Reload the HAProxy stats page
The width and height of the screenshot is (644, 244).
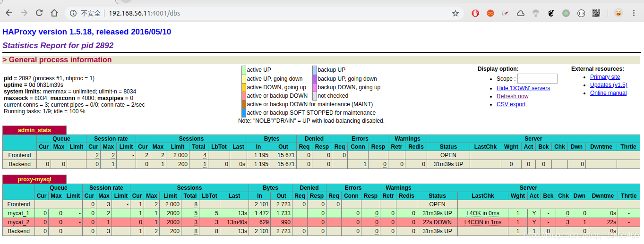tap(39, 13)
